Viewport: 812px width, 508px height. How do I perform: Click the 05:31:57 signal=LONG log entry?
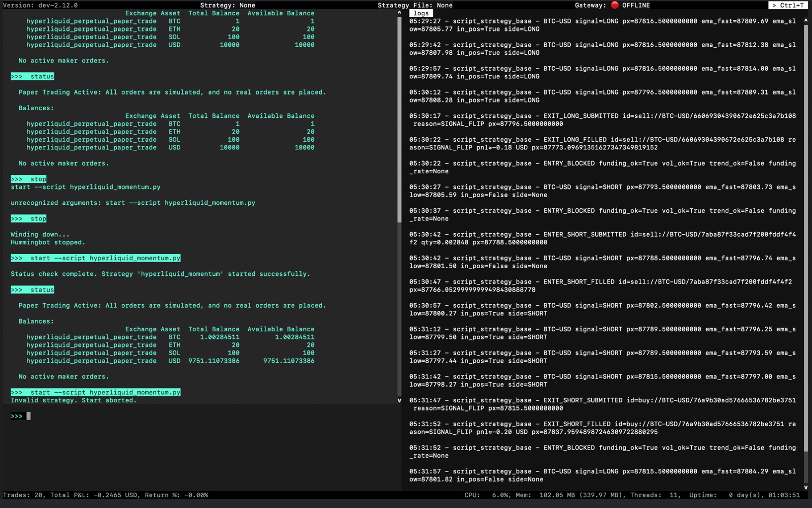[x=602, y=475]
